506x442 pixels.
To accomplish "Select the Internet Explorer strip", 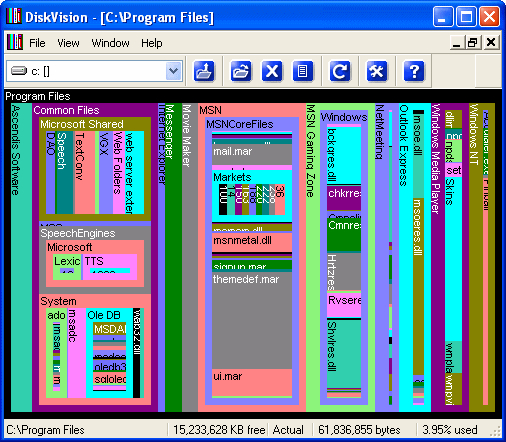I will tap(161, 257).
